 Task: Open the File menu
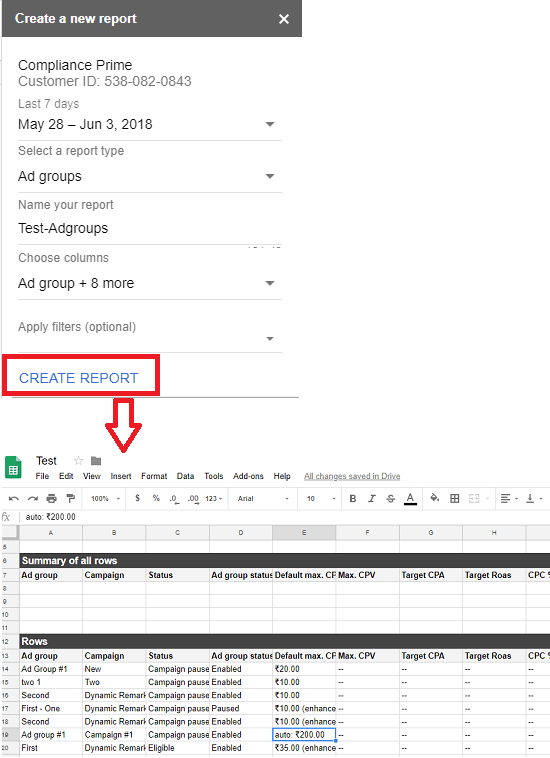42,476
